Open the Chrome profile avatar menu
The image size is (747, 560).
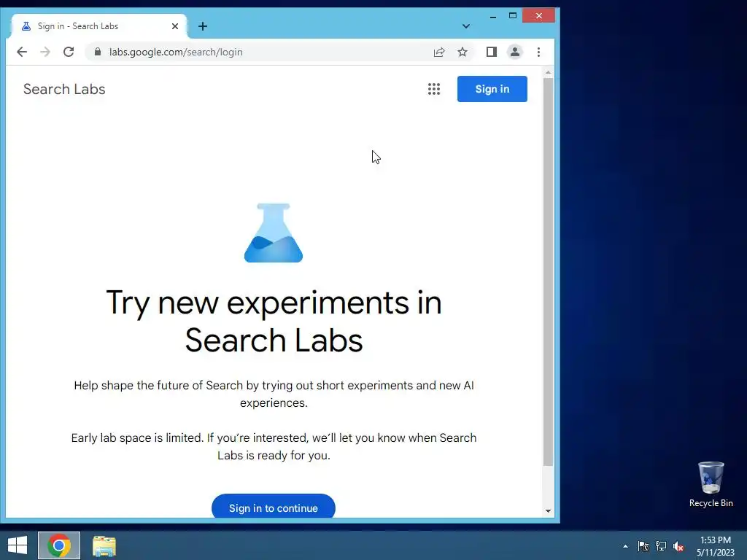click(514, 52)
